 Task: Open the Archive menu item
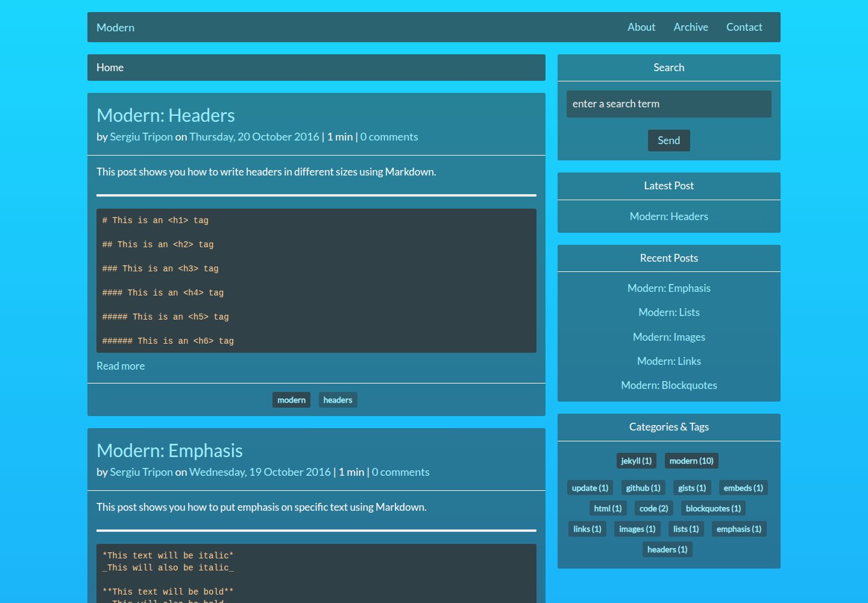pos(691,27)
